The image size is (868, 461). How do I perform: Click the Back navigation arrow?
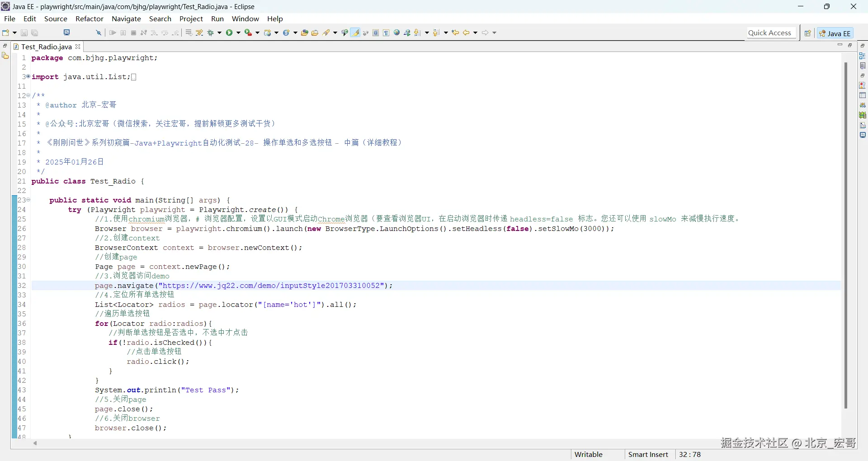coord(466,33)
